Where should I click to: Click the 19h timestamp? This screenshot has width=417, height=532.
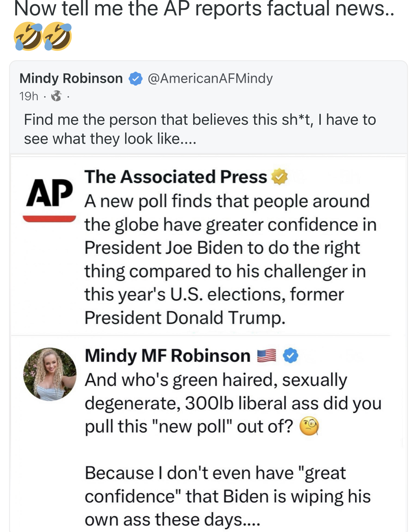pos(29,96)
